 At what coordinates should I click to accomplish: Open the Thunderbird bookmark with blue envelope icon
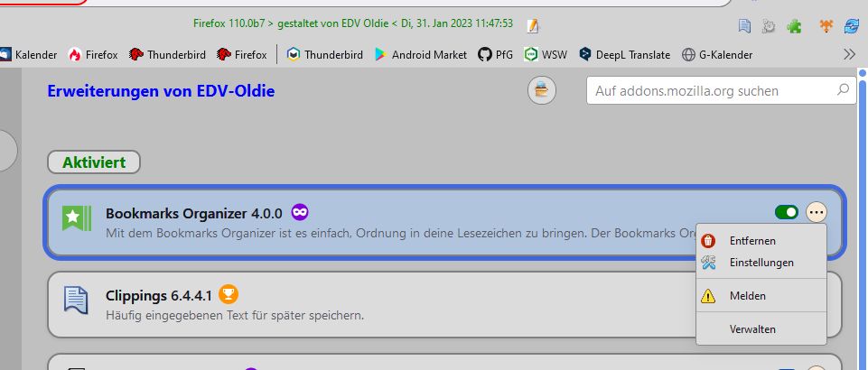tap(325, 55)
